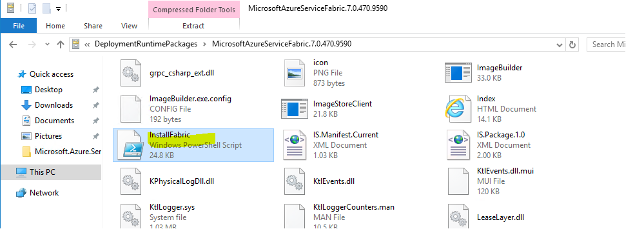Select the ImageBuilder application icon
This screenshot has width=644, height=240.
tap(458, 73)
